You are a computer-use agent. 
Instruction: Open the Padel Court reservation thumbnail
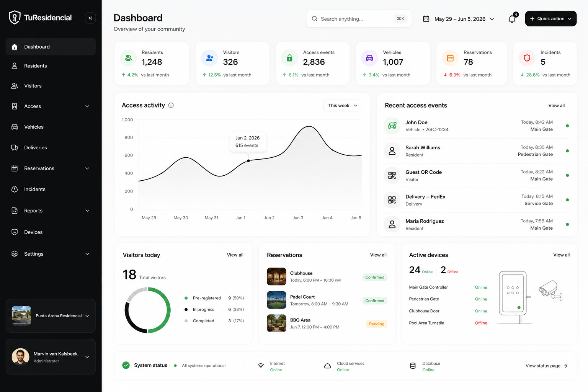[276, 300]
